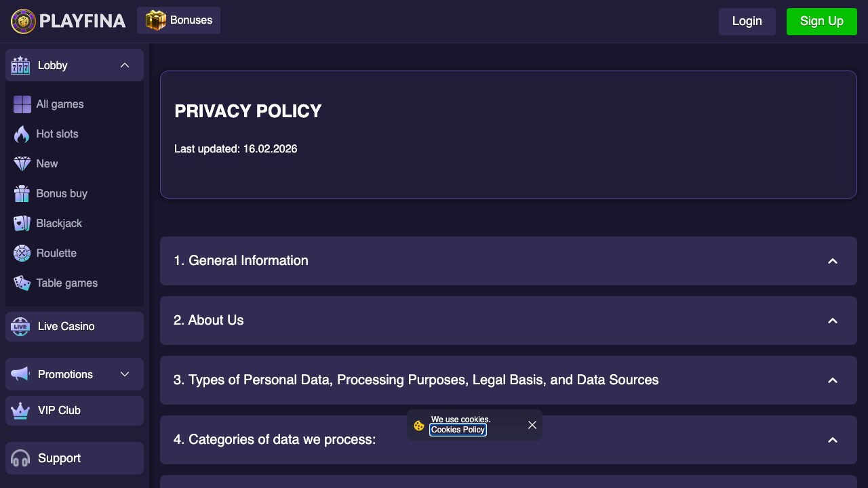Screen dimensions: 868x488
Task: Click the Login button
Action: coord(747,22)
